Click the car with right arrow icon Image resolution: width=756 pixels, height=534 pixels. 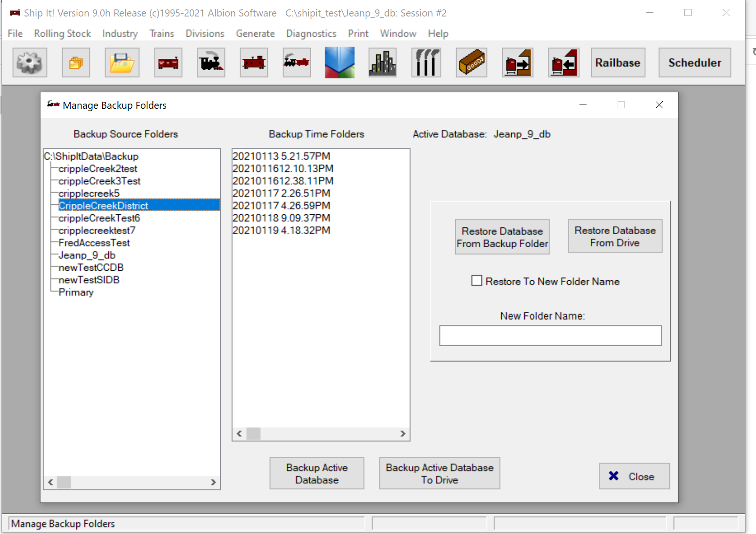point(517,63)
